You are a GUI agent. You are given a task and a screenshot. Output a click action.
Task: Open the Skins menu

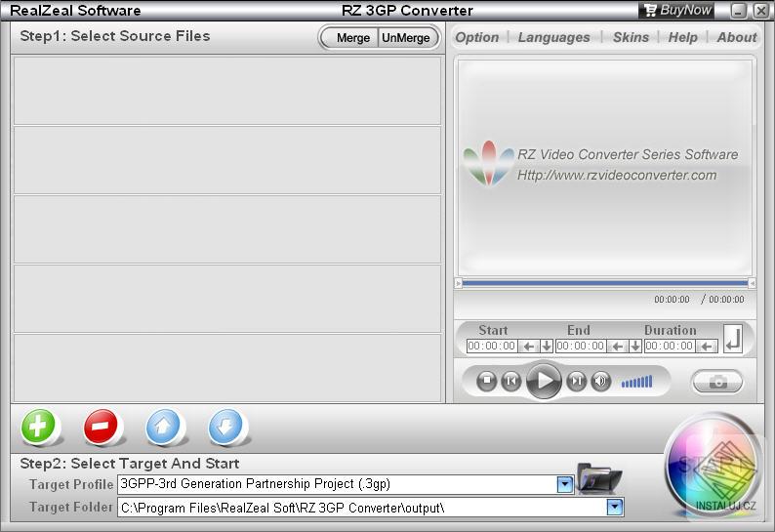[x=631, y=37]
